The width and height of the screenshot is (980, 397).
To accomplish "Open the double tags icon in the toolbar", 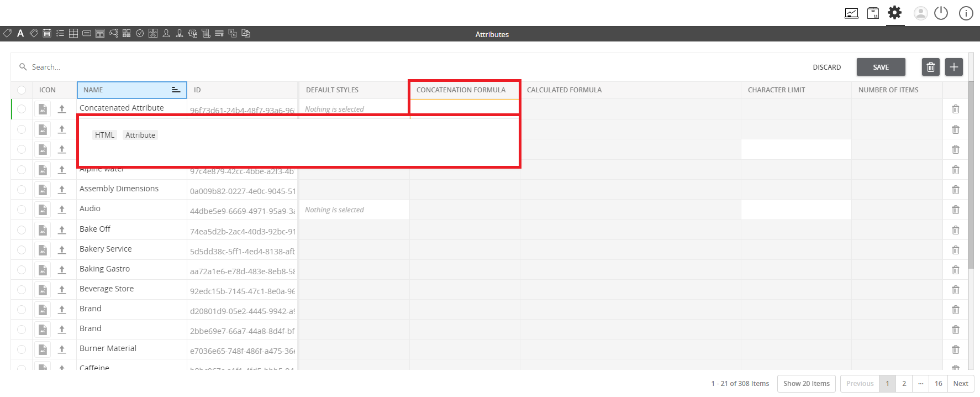I will pyautogui.click(x=34, y=33).
